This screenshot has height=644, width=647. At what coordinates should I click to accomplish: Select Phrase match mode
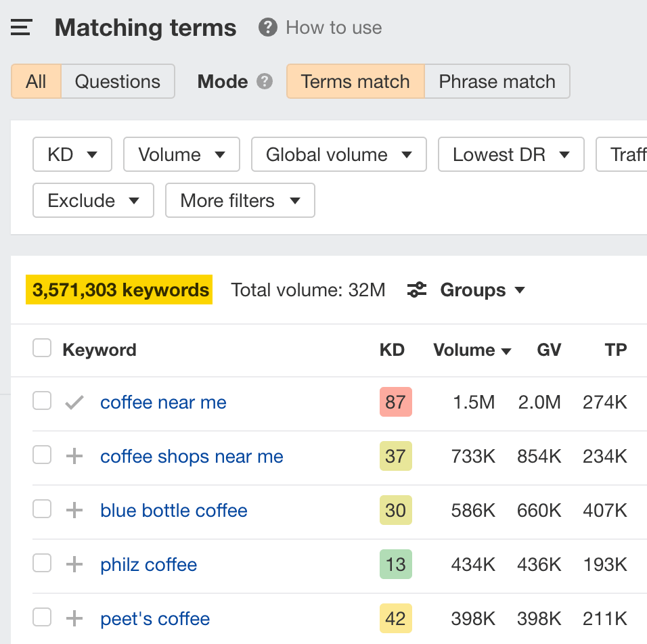pyautogui.click(x=497, y=81)
